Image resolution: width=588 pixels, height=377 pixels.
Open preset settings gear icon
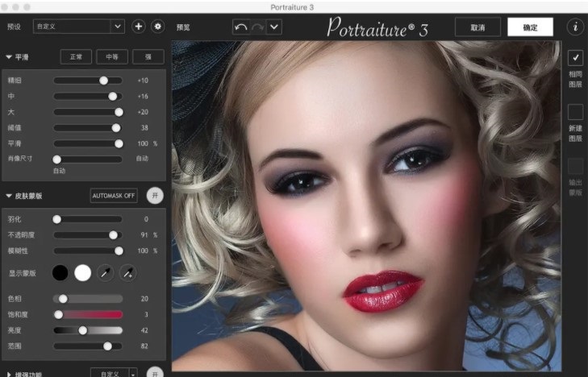click(x=158, y=27)
